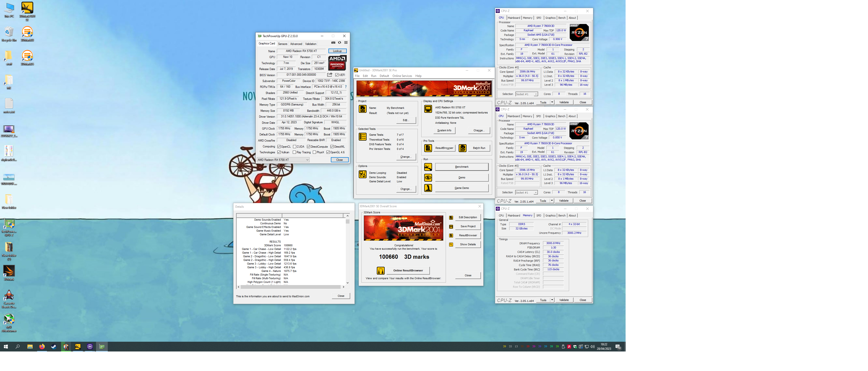Click Display and CPU Settings monitor icon
This screenshot has width=868, height=371.
[428, 109]
